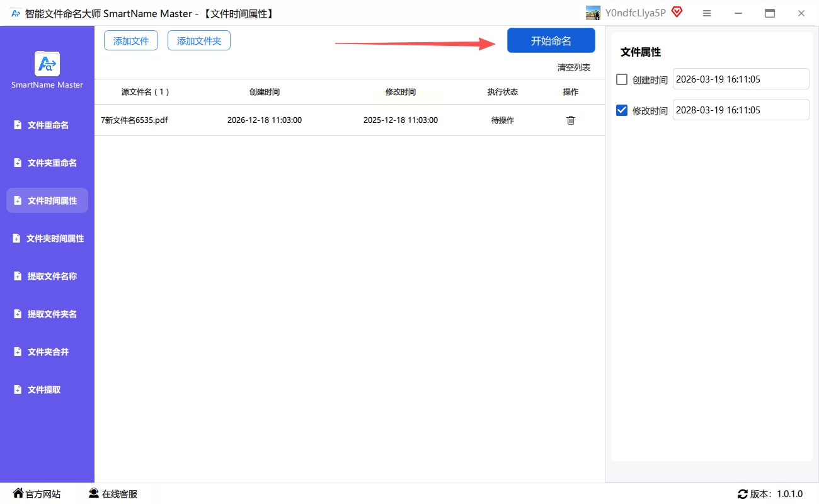819x504 pixels.
Task: Uncheck the 修改时间 checkbox
Action: pos(622,110)
